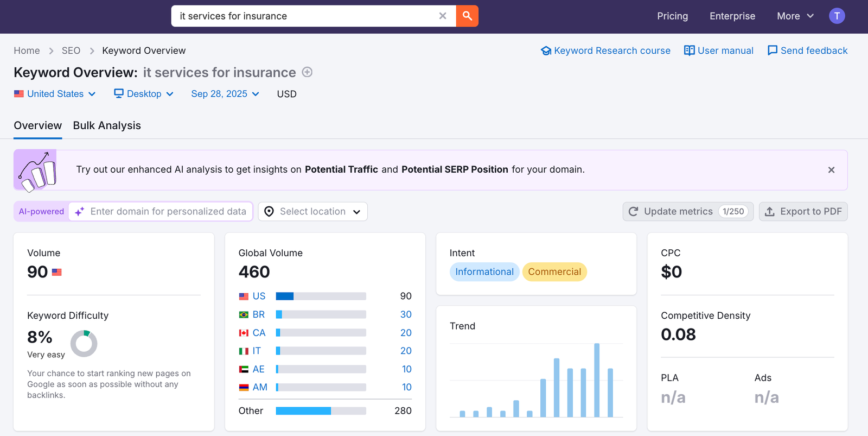Open the Desktop device dropdown
This screenshot has height=436, width=868.
point(144,94)
